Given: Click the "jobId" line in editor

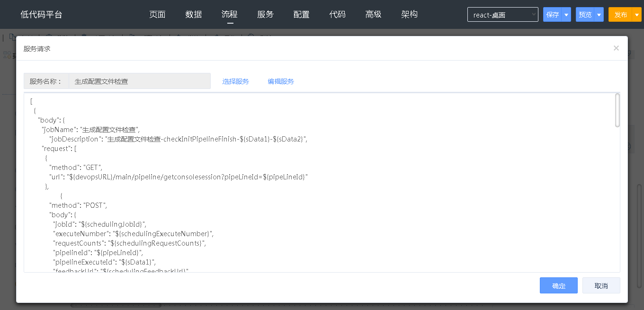Looking at the screenshot, I should [99, 224].
